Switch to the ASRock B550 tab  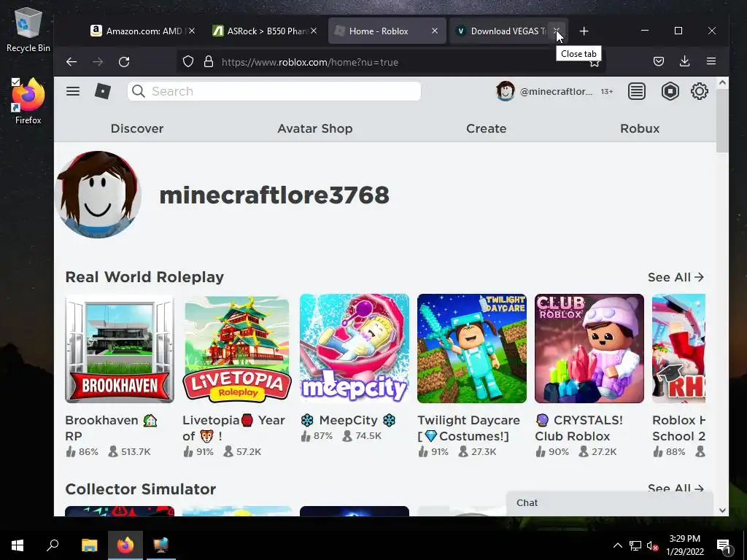264,31
